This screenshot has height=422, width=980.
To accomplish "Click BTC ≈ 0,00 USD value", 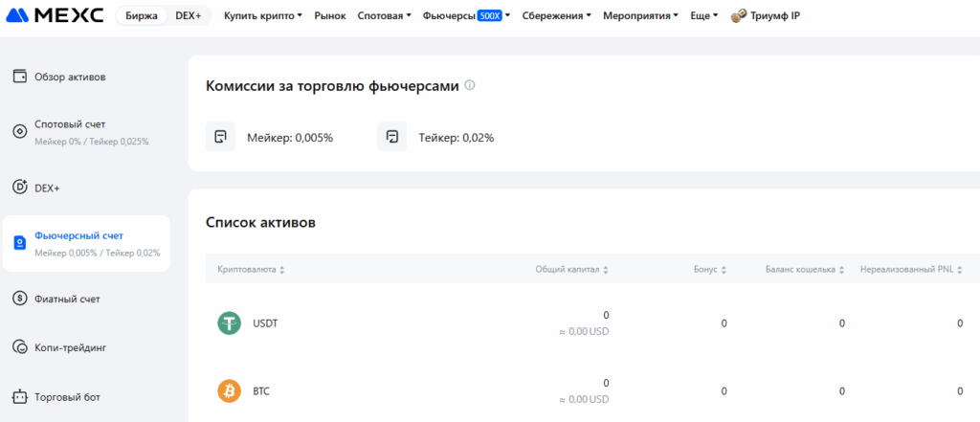I will point(584,399).
